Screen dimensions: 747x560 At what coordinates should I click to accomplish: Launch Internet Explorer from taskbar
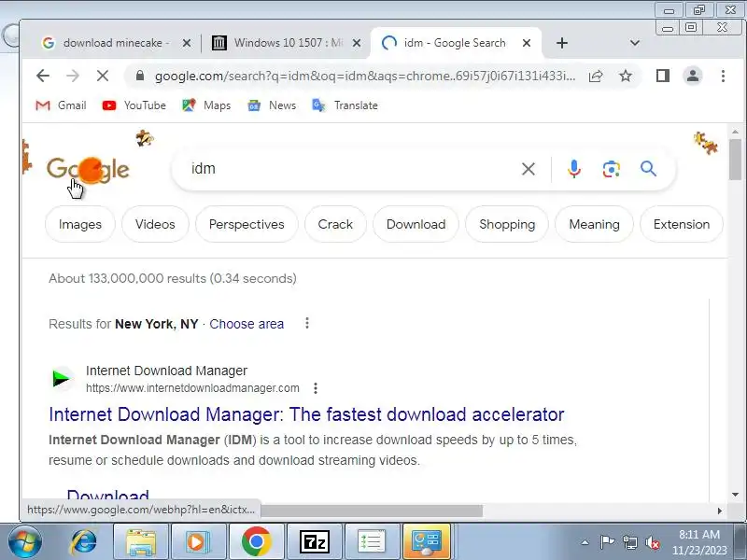point(84,542)
